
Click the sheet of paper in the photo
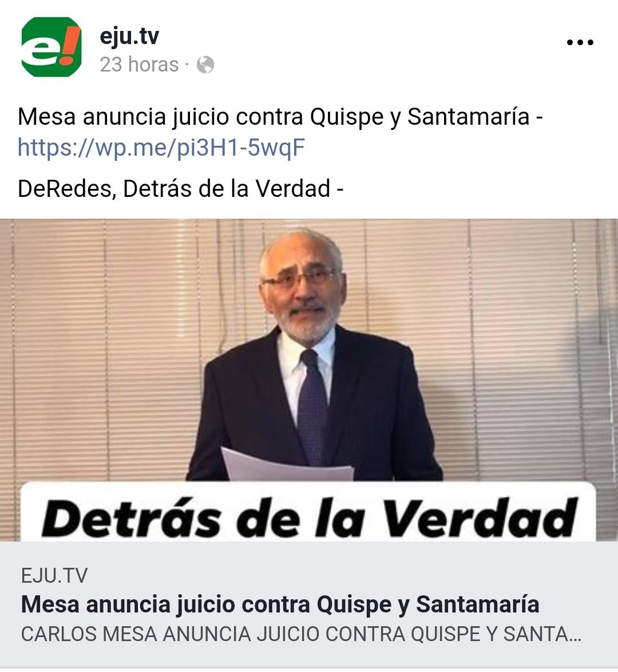coord(287,465)
